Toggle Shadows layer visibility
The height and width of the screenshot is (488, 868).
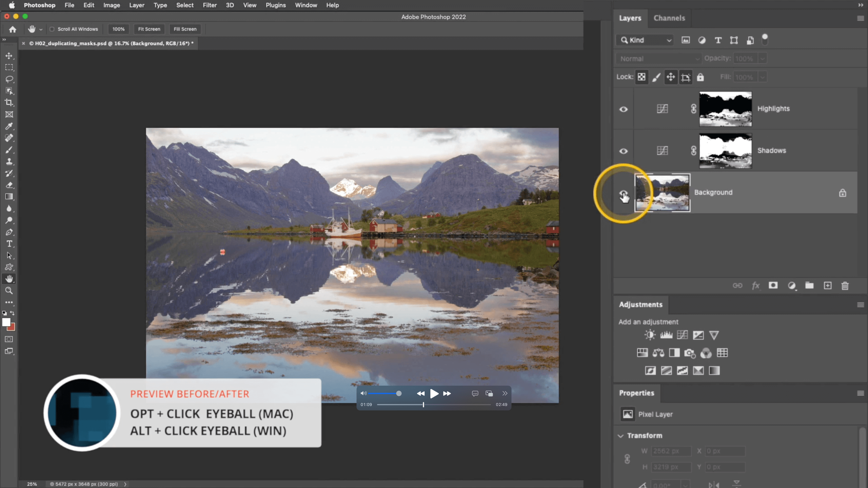coord(623,151)
